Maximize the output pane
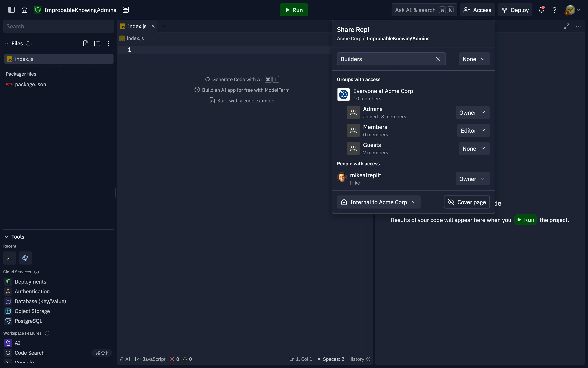 [x=567, y=26]
